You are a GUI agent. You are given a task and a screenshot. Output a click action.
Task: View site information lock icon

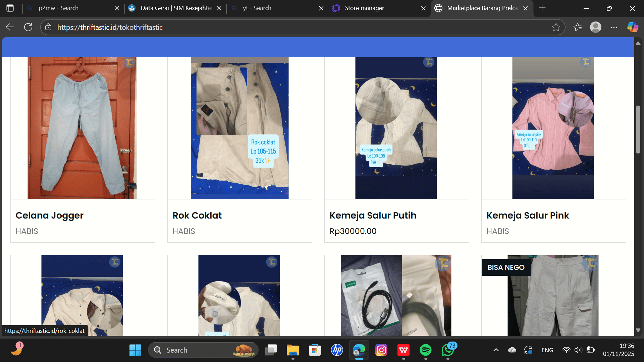pos(48,27)
